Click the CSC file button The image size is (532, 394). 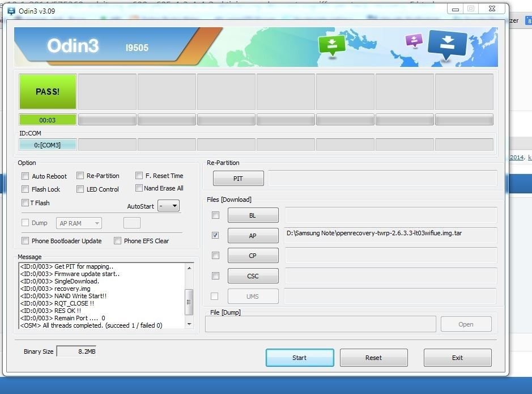pyautogui.click(x=253, y=276)
